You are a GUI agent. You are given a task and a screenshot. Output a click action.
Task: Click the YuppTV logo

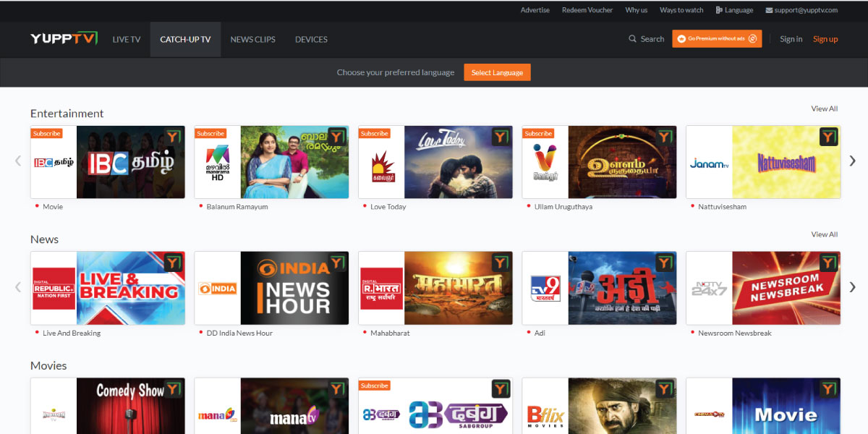64,39
